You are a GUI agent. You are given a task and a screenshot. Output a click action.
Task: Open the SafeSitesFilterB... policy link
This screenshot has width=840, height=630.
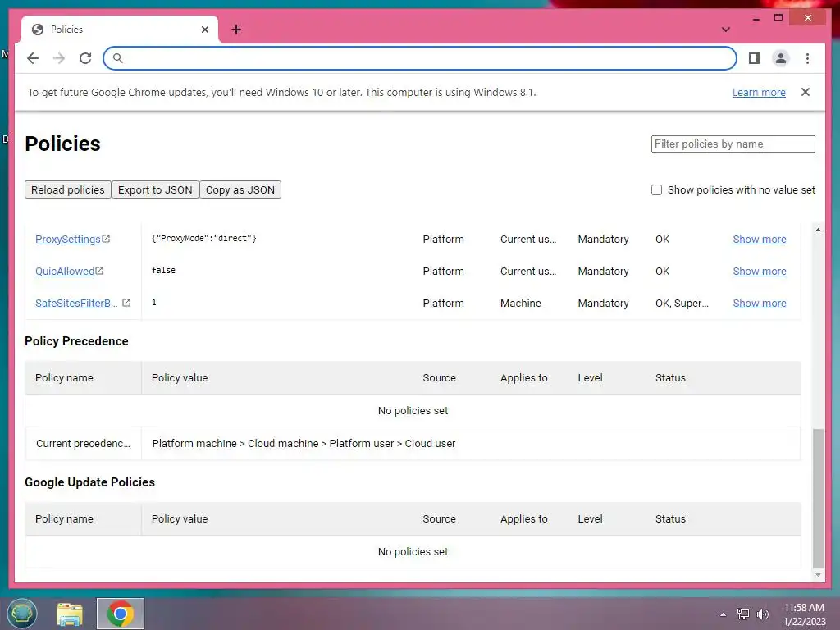pyautogui.click(x=76, y=304)
